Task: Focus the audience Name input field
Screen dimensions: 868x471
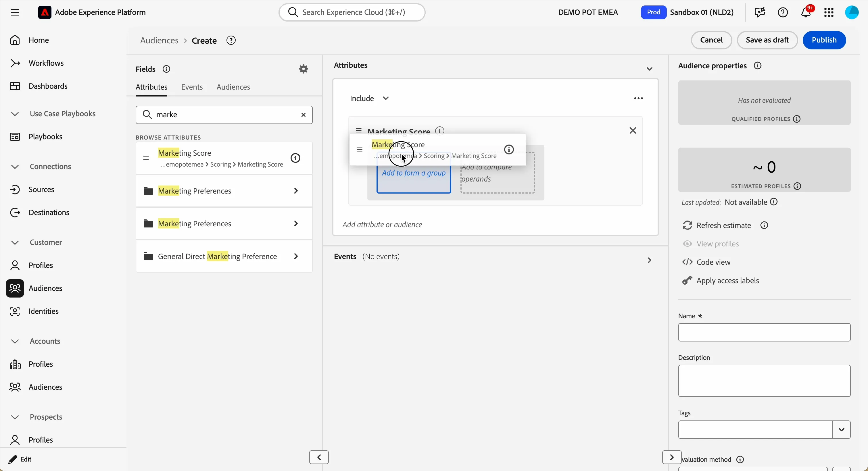Action: click(x=764, y=333)
